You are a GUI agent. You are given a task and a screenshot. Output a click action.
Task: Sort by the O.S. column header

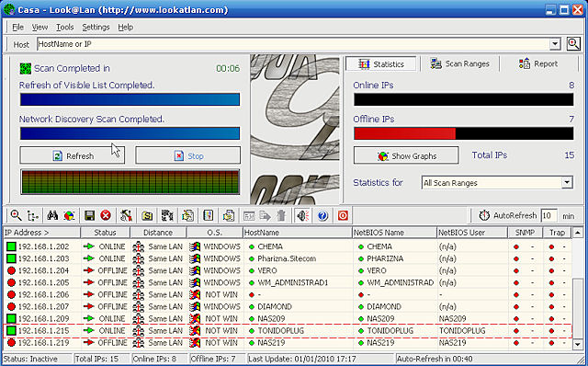coord(214,233)
